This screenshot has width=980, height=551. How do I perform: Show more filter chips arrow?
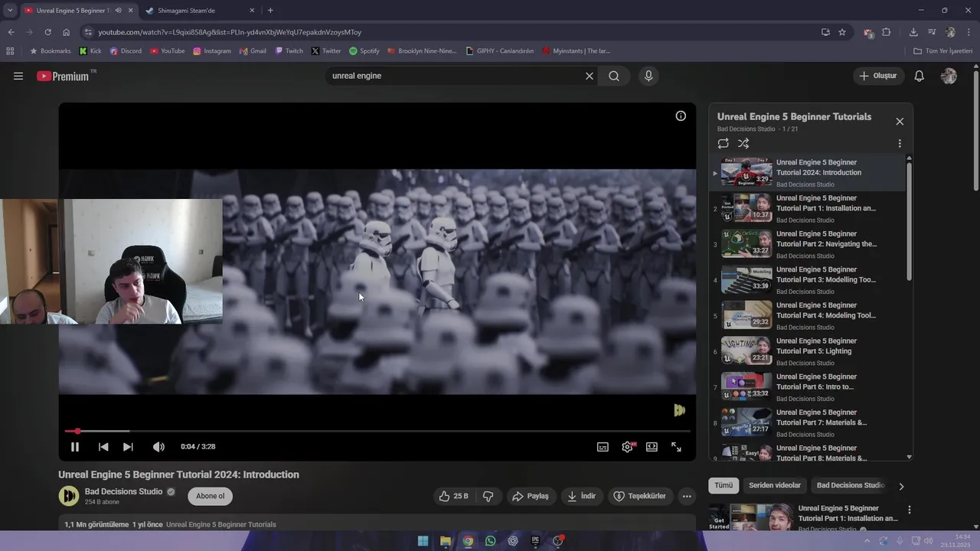[x=901, y=486]
